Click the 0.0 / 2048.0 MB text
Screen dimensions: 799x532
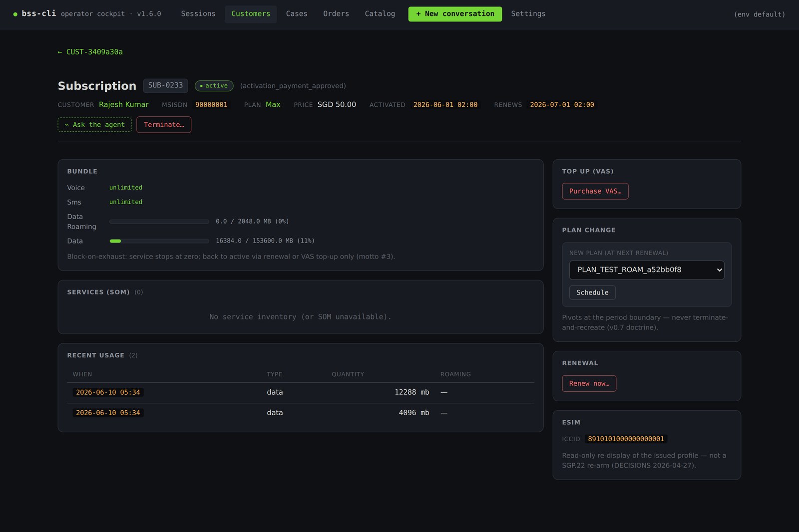[x=252, y=222]
